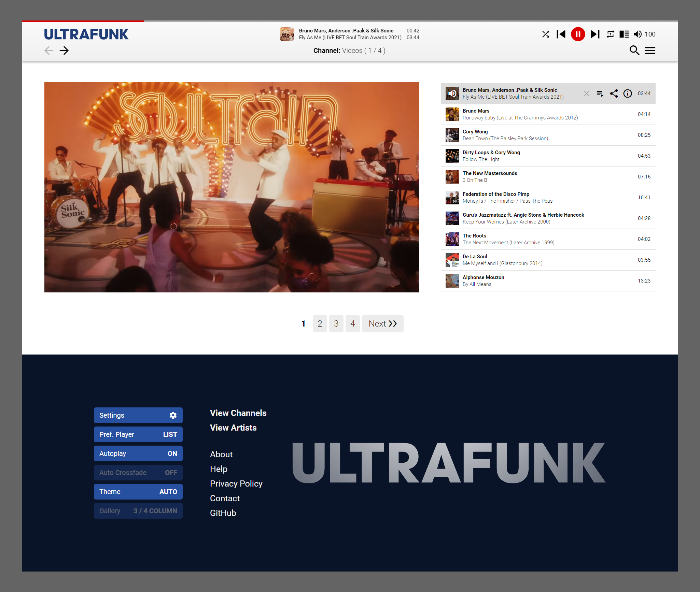
Task: Go to page 3
Action: 336,323
